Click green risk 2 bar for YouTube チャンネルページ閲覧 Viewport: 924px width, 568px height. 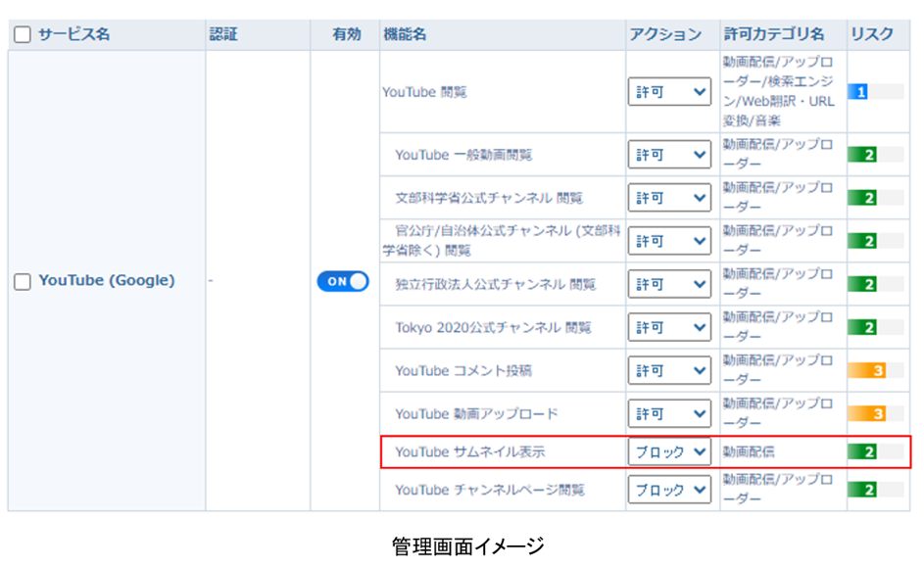click(862, 489)
